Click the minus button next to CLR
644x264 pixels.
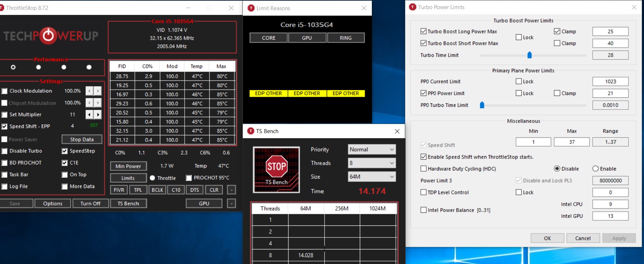[232, 190]
